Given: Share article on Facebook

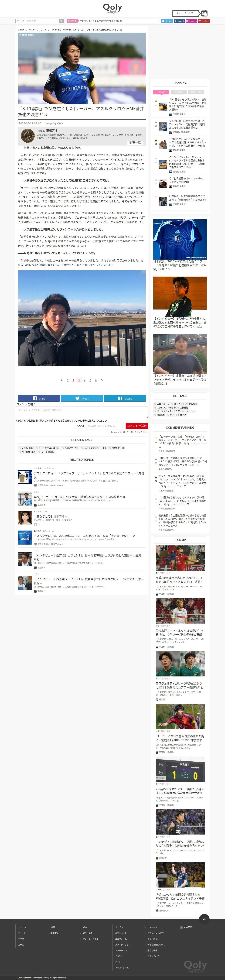Looking at the screenshot, I should 39,398.
